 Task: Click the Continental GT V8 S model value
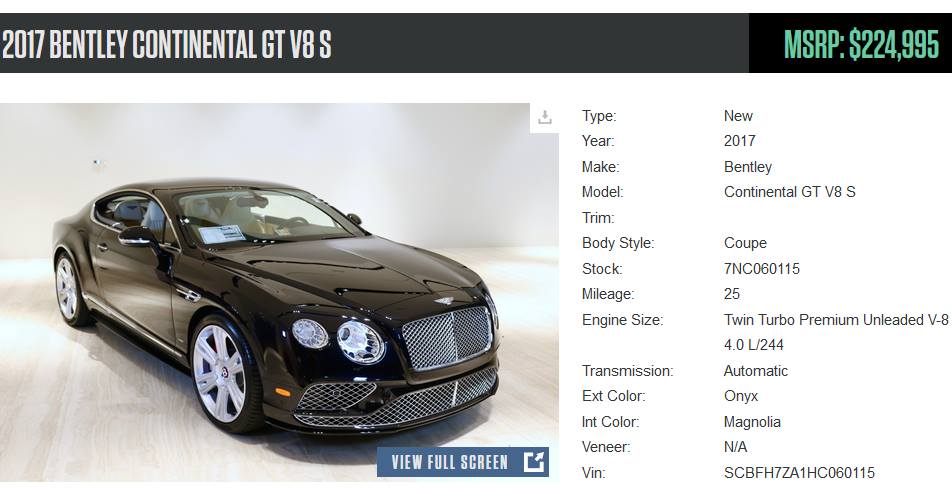(789, 192)
